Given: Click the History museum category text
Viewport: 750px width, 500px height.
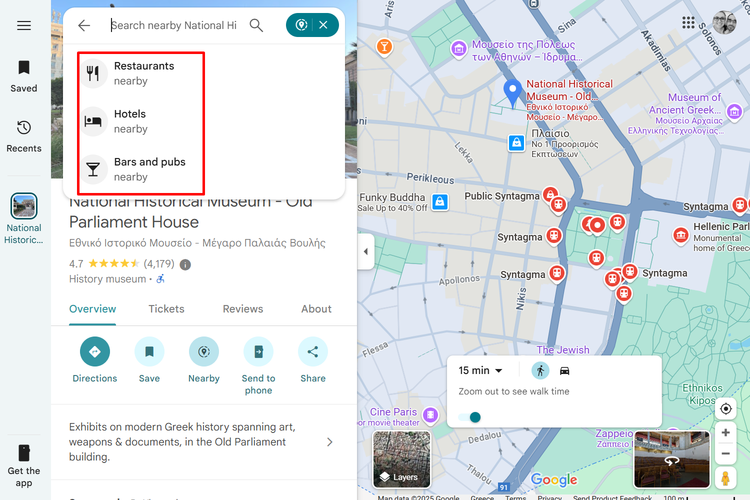Looking at the screenshot, I should click(x=108, y=279).
